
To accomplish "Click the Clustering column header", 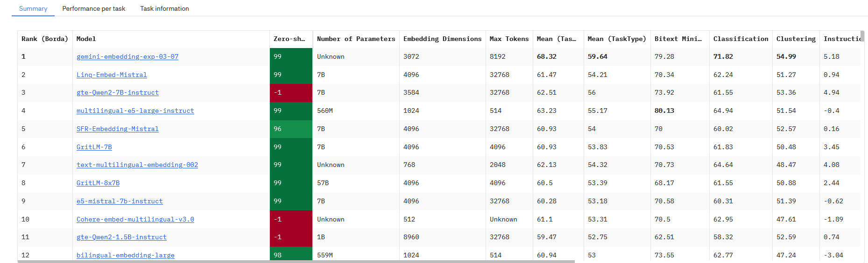I will point(796,39).
